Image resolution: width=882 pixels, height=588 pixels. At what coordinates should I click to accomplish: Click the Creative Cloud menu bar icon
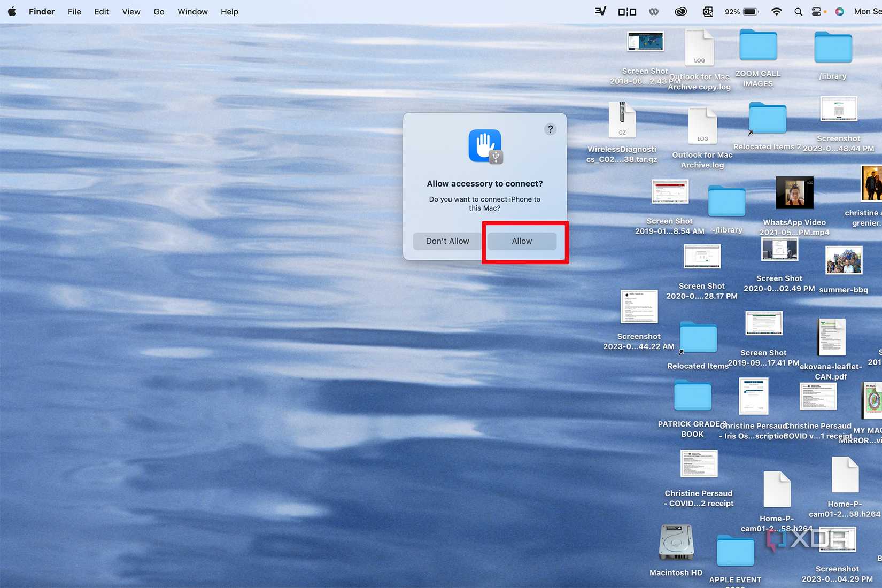[680, 11]
